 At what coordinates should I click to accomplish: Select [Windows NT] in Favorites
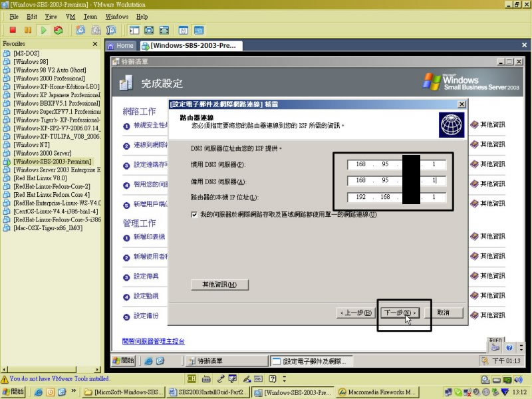[31, 145]
